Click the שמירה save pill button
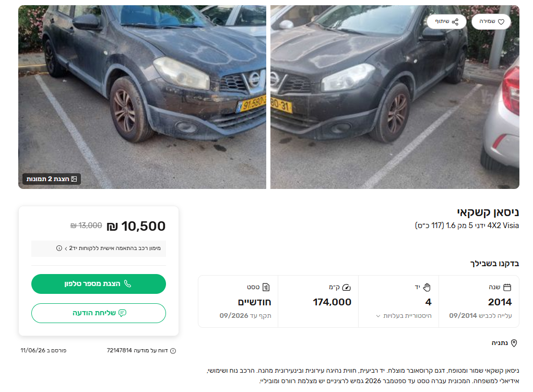533x392 pixels. point(491,21)
